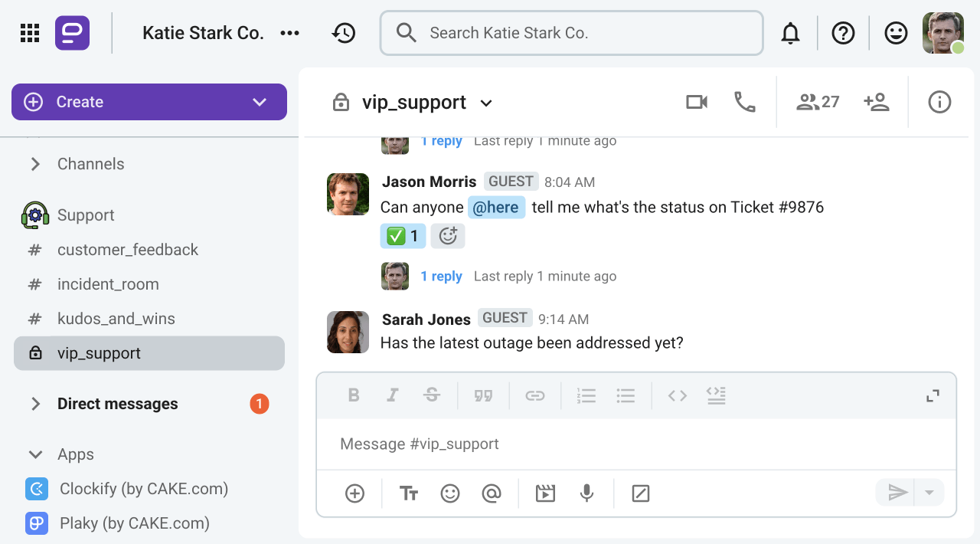
Task: Insert an emoji into the message
Action: pos(449,493)
